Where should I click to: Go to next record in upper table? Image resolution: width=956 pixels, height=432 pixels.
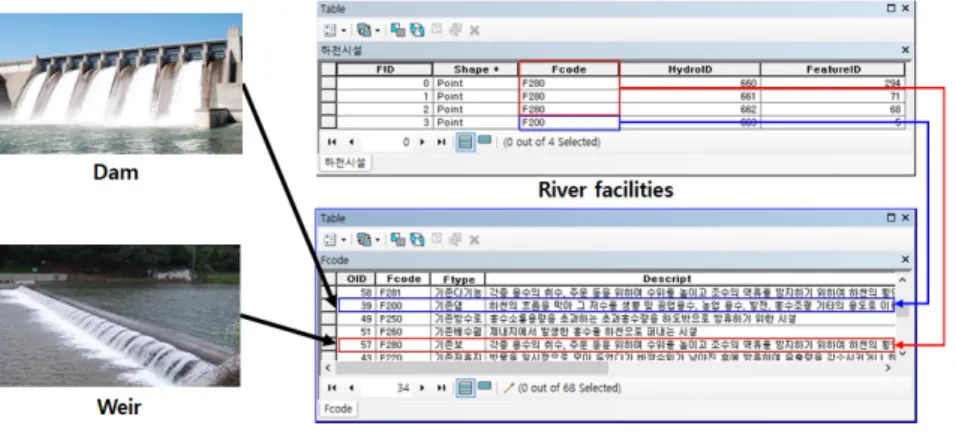(x=422, y=142)
